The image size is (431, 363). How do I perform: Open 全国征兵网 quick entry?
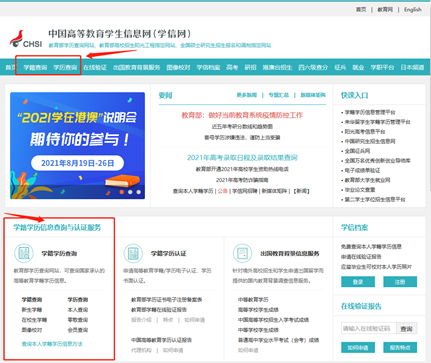pos(357,151)
